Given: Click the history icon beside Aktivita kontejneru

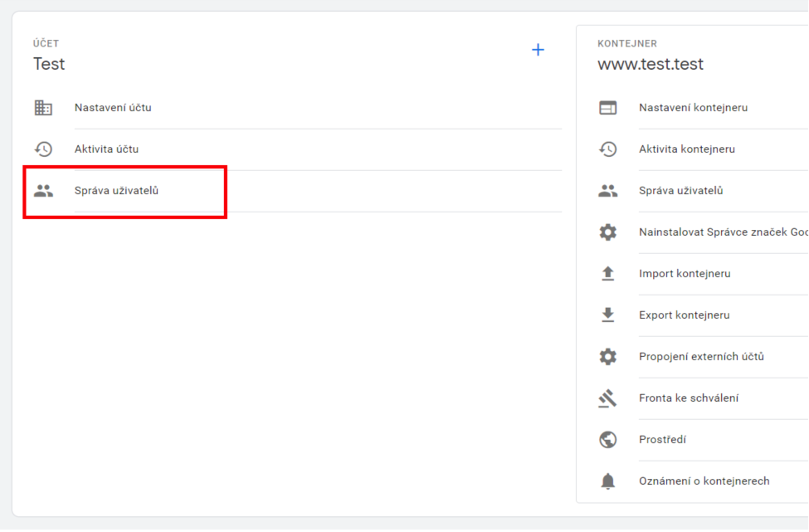Looking at the screenshot, I should (x=607, y=149).
